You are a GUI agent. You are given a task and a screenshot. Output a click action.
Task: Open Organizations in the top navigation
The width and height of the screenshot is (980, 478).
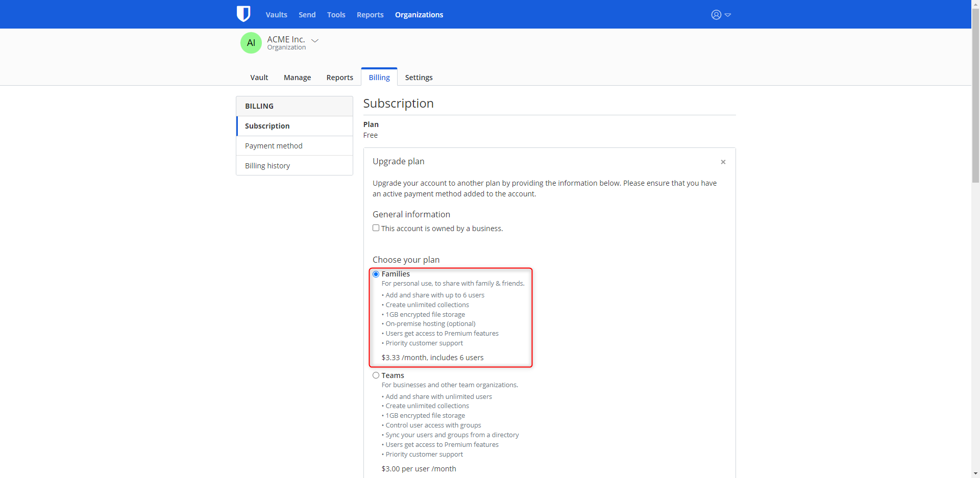pyautogui.click(x=419, y=15)
